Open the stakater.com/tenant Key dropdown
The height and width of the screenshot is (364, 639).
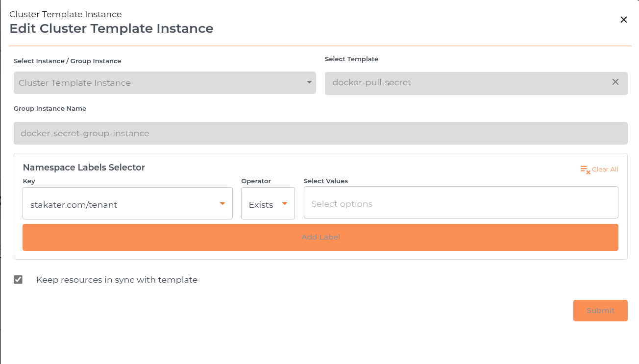pos(123,204)
